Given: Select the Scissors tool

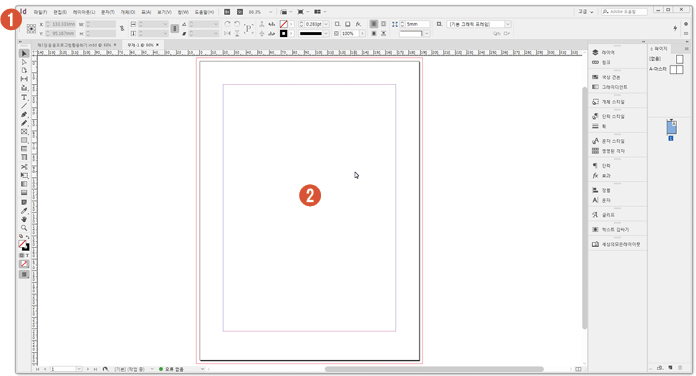Looking at the screenshot, I should 24,167.
